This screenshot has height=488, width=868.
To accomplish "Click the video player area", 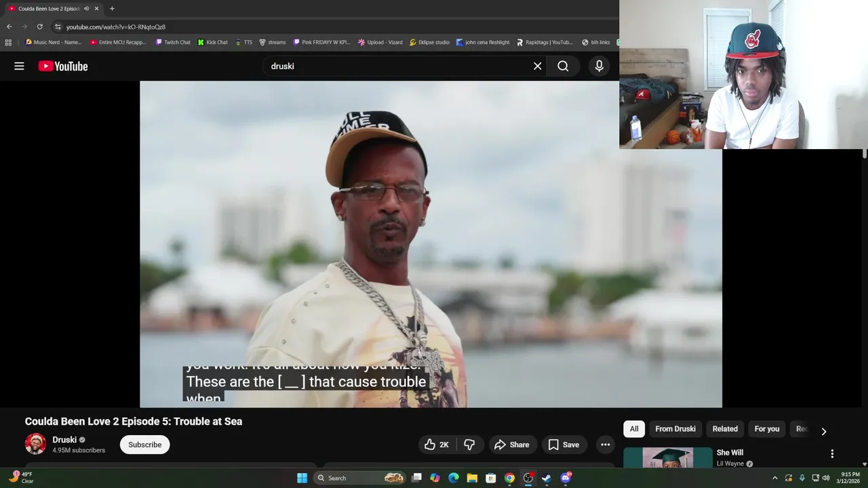I will 431,244.
